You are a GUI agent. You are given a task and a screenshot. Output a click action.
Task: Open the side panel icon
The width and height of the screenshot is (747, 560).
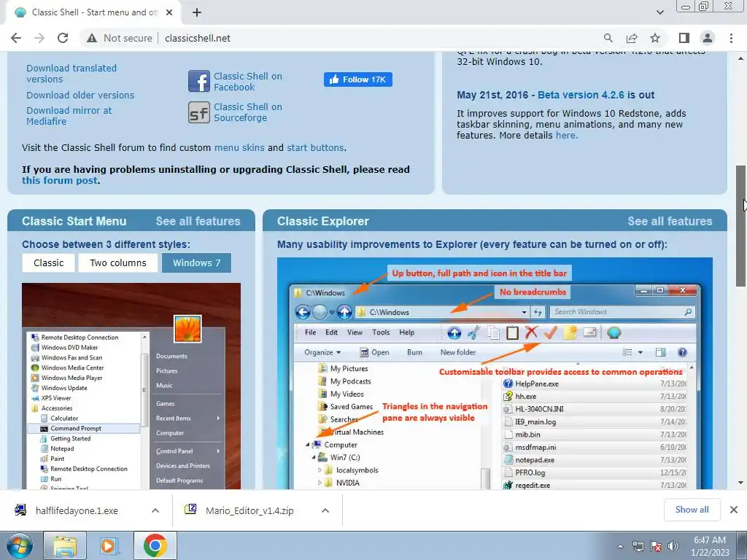click(x=684, y=38)
